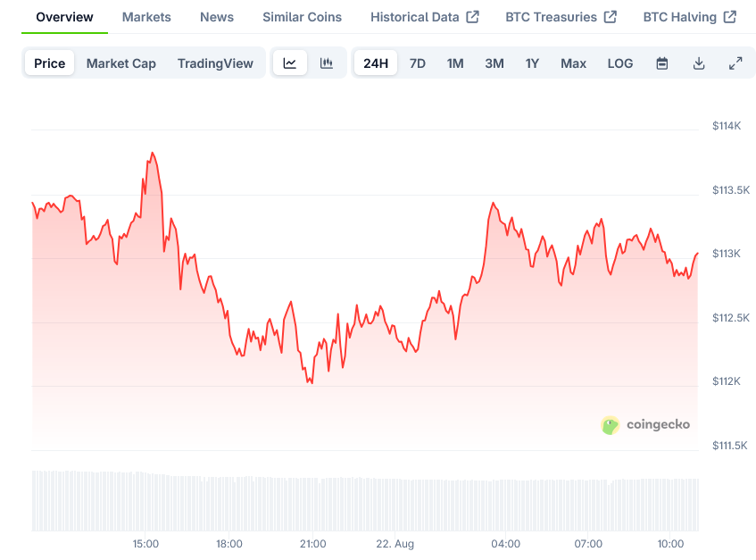Click the 18:00 time axis label
756x560 pixels.
pyautogui.click(x=229, y=544)
